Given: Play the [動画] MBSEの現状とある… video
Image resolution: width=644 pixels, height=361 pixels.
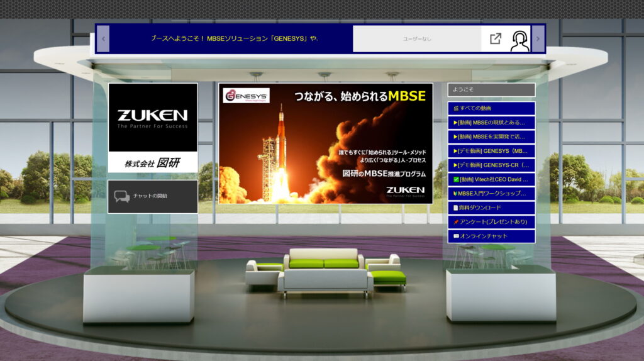Looking at the screenshot, I should (491, 123).
